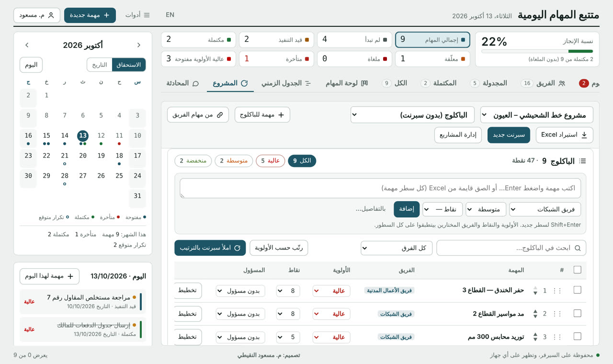613x364 pixels.
Task: Filter by متأخرة stat card
Action: coord(276,59)
